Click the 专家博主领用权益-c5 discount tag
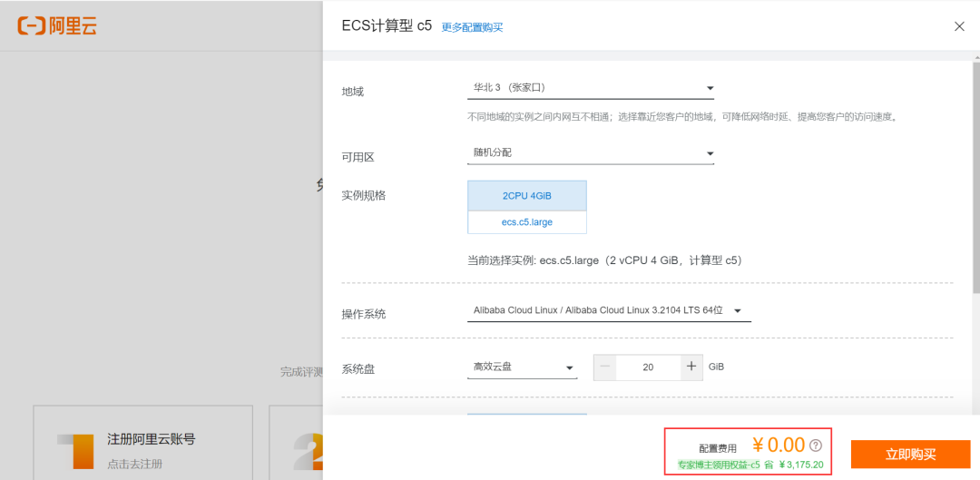The image size is (980, 480). pyautogui.click(x=719, y=465)
